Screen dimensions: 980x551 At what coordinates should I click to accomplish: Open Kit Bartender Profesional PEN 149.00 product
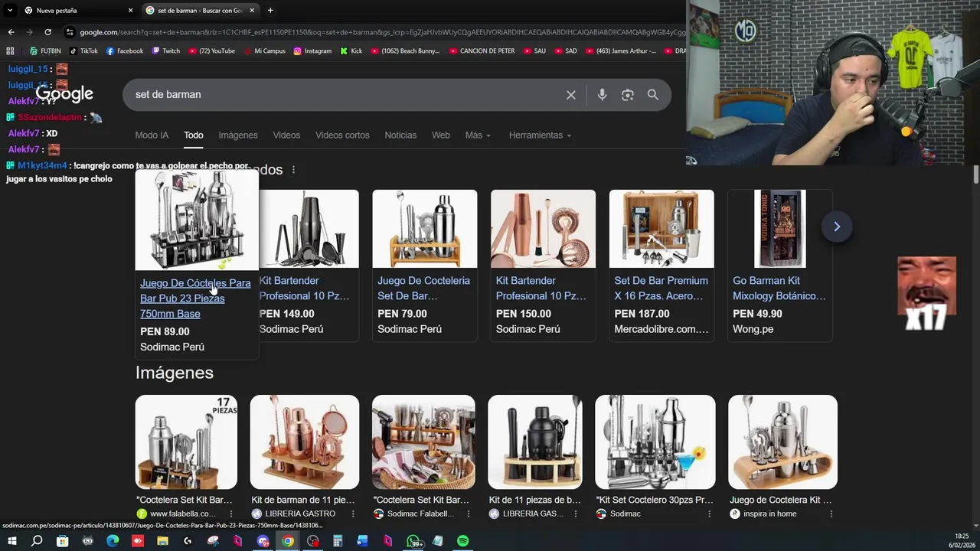pyautogui.click(x=309, y=264)
